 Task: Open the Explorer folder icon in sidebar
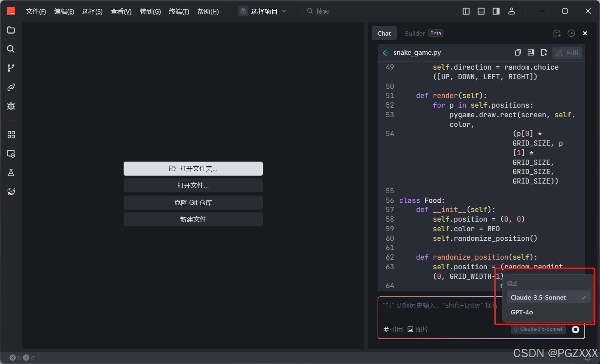click(11, 30)
